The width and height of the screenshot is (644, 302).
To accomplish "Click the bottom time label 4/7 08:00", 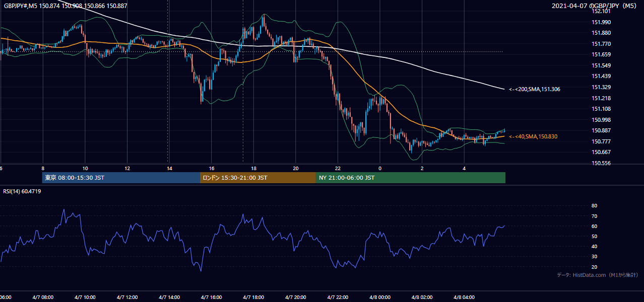I will point(43,297).
